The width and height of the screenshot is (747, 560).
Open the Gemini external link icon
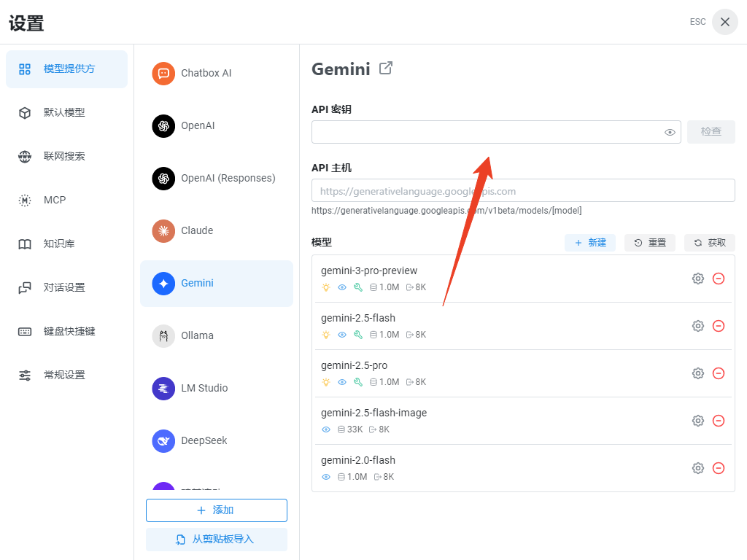pyautogui.click(x=386, y=69)
